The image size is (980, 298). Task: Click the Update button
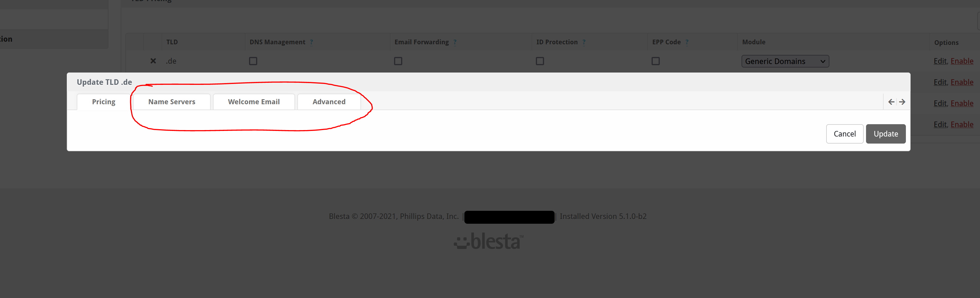tap(885, 134)
